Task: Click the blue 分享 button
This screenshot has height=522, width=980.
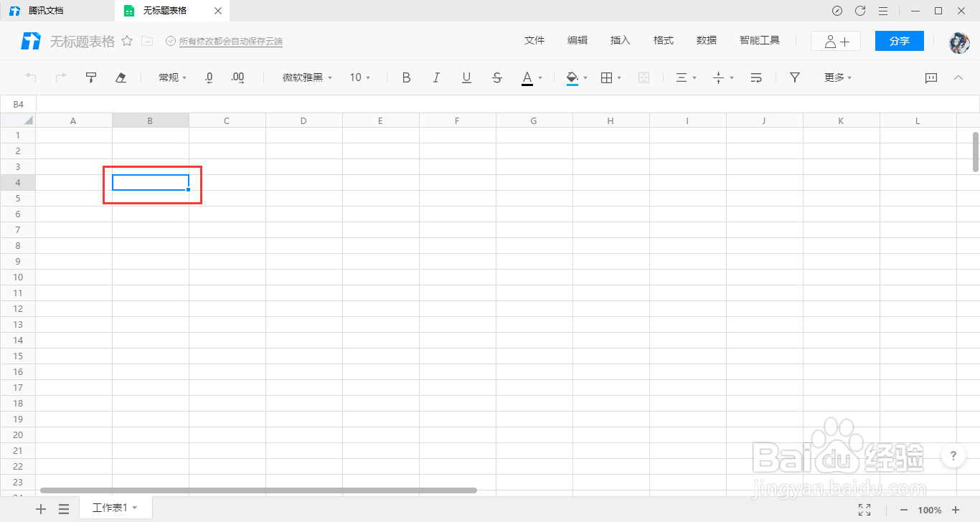Action: point(900,41)
